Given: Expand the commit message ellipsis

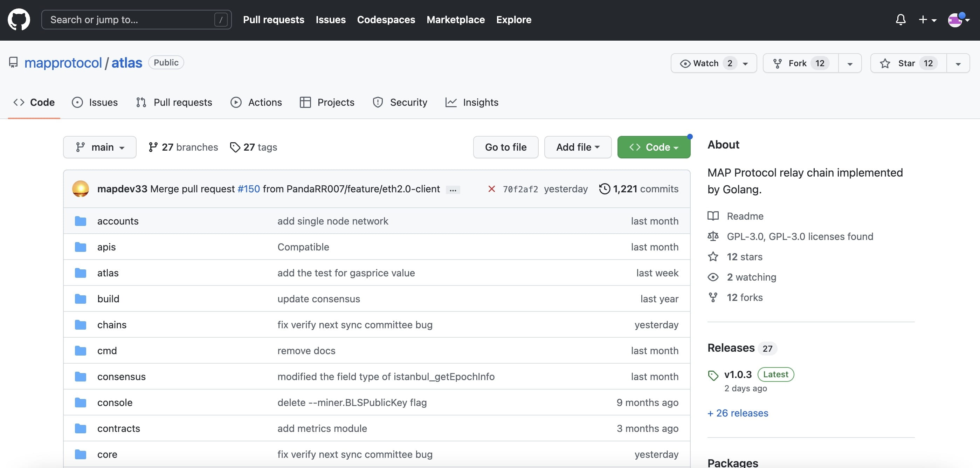Looking at the screenshot, I should click(453, 190).
